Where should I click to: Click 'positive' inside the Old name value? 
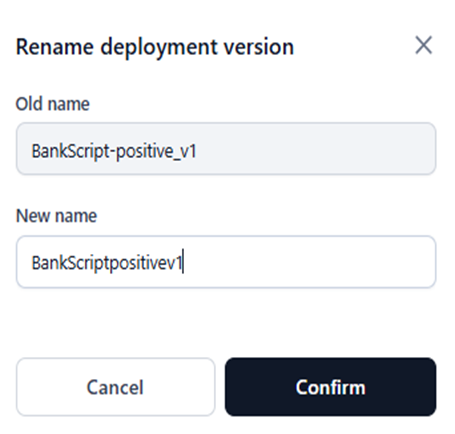144,152
